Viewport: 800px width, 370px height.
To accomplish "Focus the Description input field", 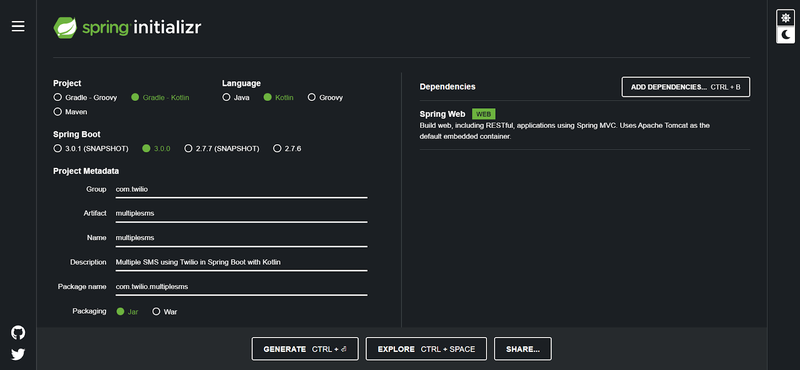I will (241, 262).
